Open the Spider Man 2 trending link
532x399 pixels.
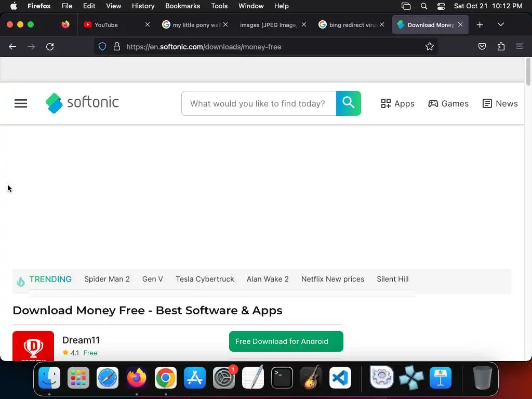coord(107,279)
